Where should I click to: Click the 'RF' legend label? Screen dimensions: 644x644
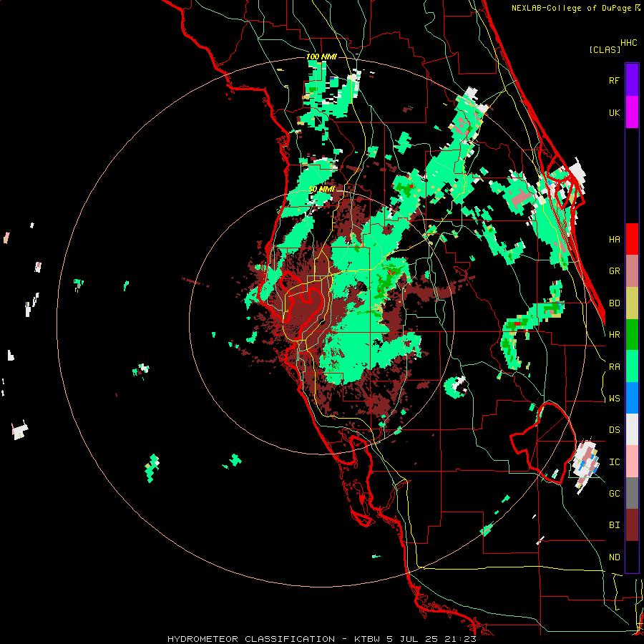[614, 80]
